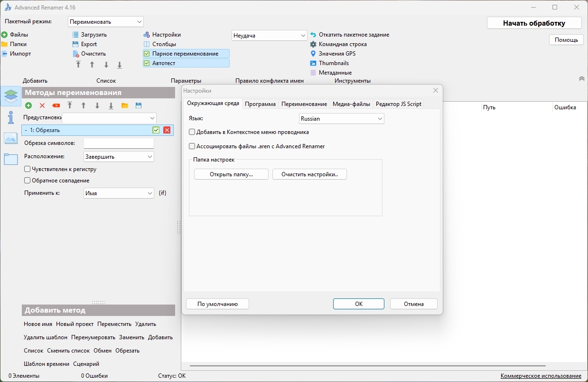Click the Импорт blue arrow icon

coord(4,54)
